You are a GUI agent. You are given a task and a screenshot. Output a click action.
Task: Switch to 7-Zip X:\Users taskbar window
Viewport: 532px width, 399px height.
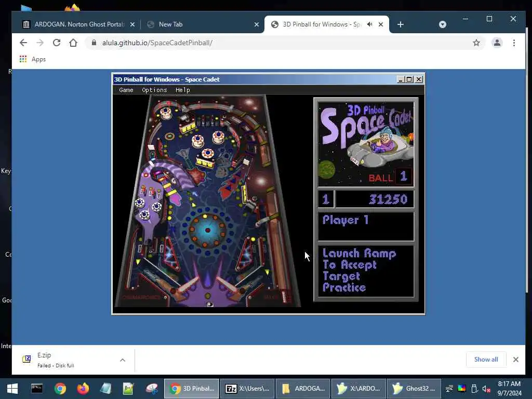247,389
